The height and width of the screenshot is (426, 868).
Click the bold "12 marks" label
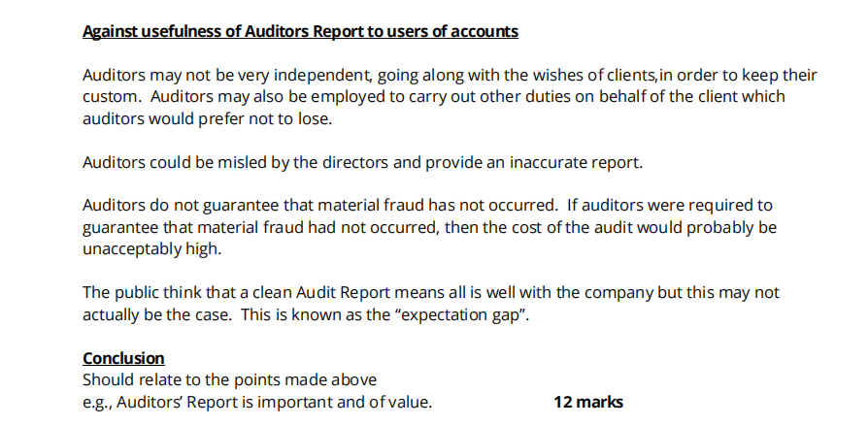[x=588, y=401]
